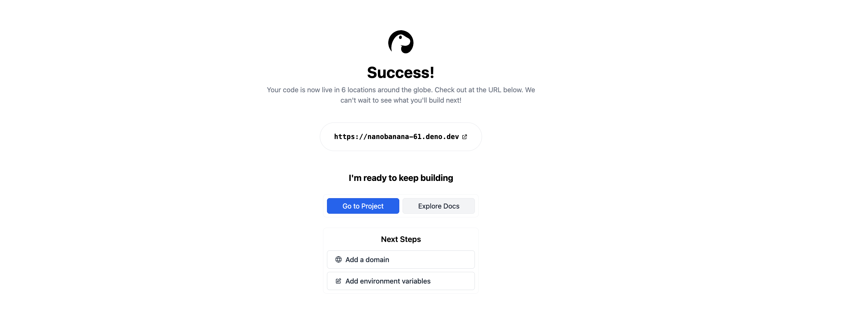
Task: Click the pencil edit icon for environment variables
Action: (x=338, y=281)
